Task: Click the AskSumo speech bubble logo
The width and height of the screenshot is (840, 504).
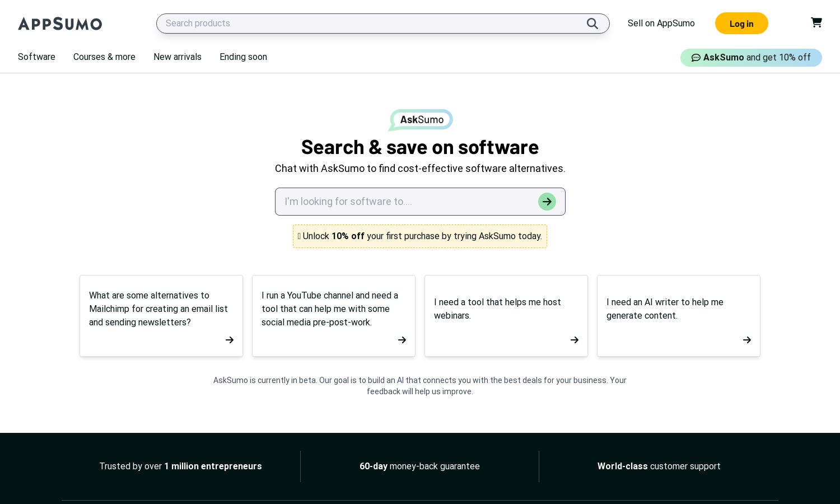Action: coord(421,120)
